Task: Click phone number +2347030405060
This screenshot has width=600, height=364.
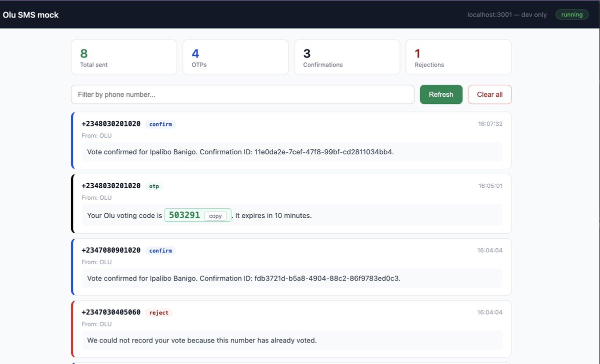Action: (x=111, y=312)
